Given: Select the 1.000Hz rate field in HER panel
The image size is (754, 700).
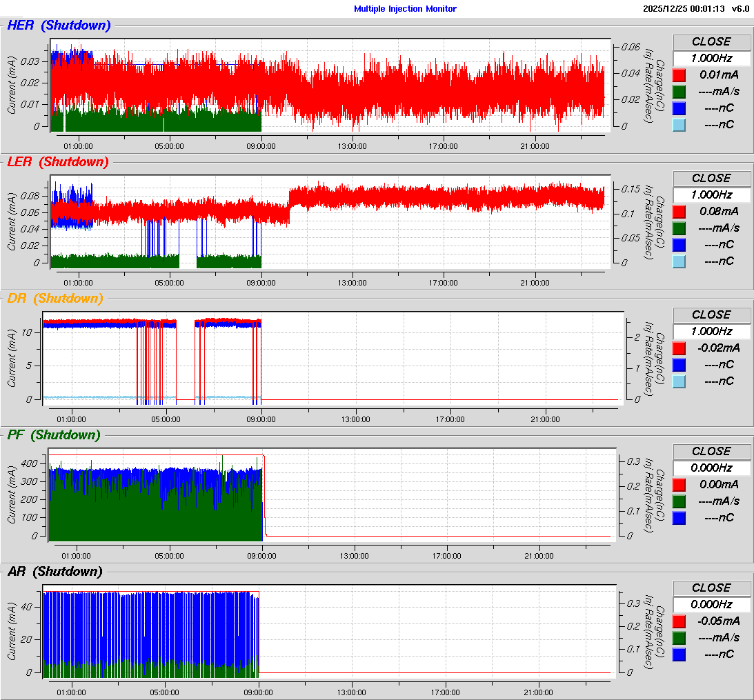Looking at the screenshot, I should (x=711, y=59).
